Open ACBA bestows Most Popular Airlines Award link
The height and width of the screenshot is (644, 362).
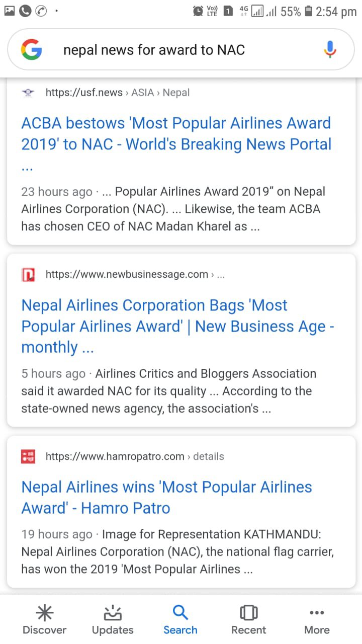pos(176,134)
